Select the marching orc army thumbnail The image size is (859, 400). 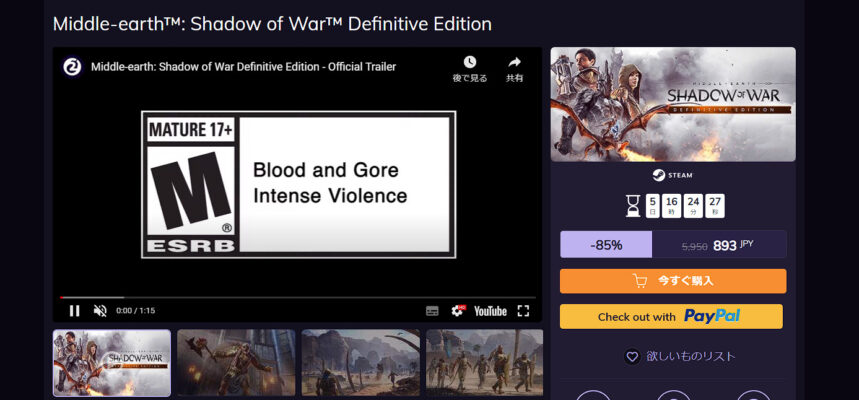click(x=485, y=363)
